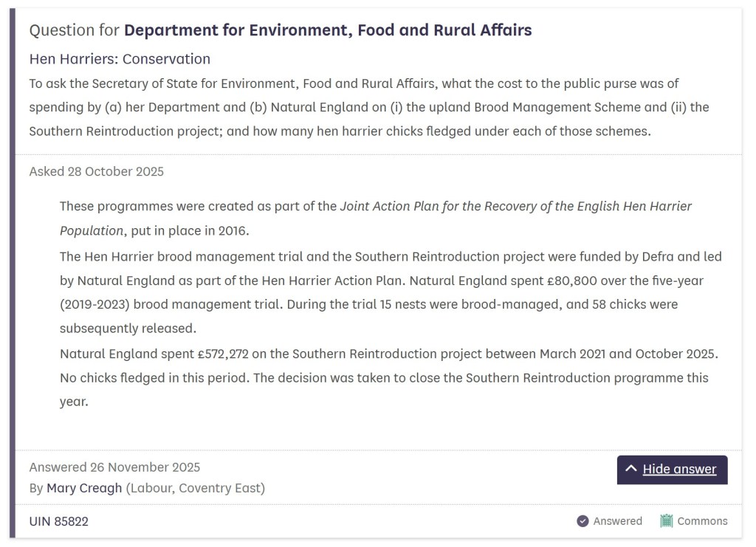
Task: Click the (Labour, Coventry East) party text
Action: tap(195, 488)
